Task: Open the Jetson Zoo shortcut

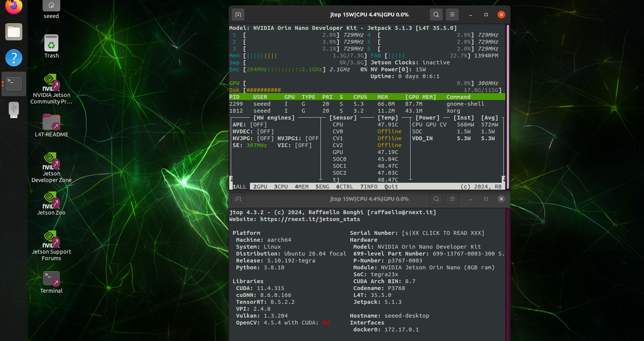Action: 51,204
